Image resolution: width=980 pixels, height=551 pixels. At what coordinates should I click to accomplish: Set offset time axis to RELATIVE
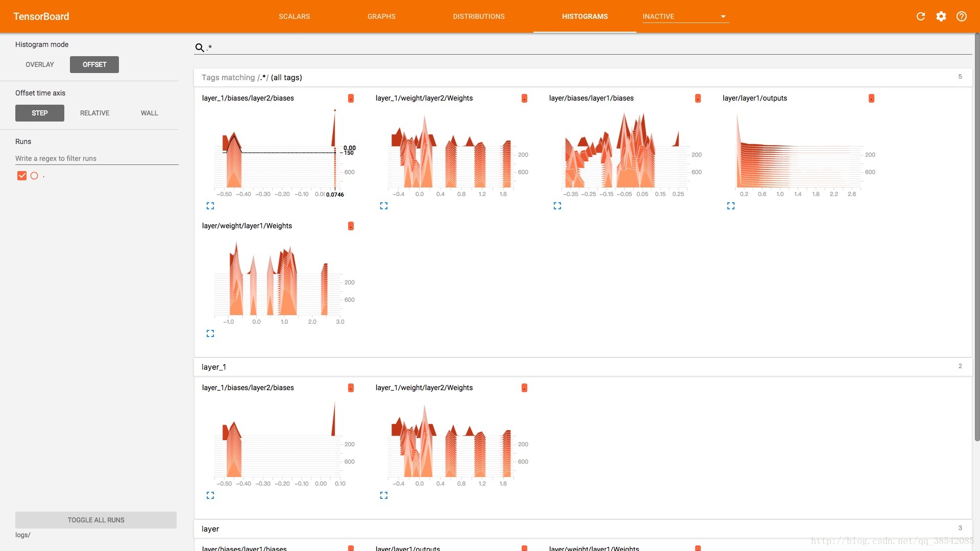pyautogui.click(x=94, y=113)
